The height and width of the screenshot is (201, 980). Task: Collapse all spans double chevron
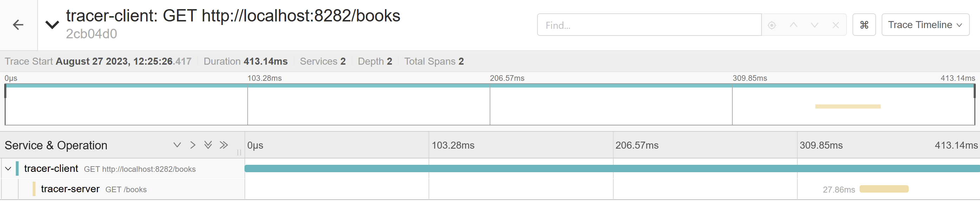tap(224, 145)
